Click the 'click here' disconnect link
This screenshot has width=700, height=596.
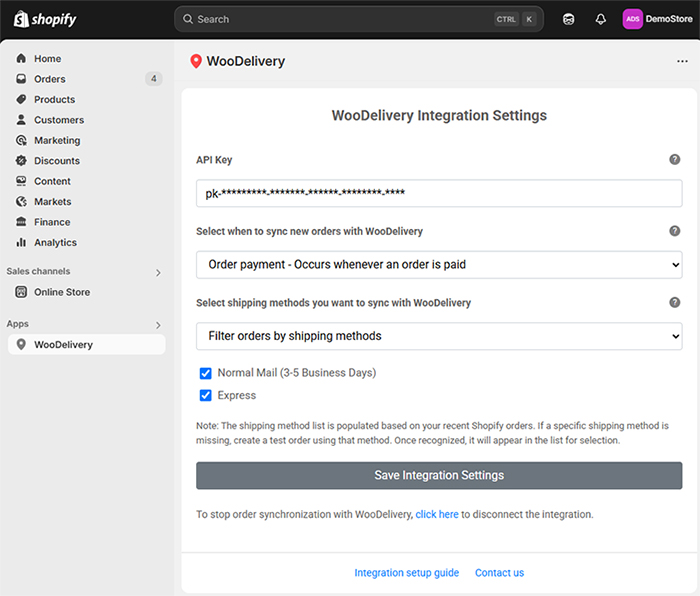click(x=437, y=514)
